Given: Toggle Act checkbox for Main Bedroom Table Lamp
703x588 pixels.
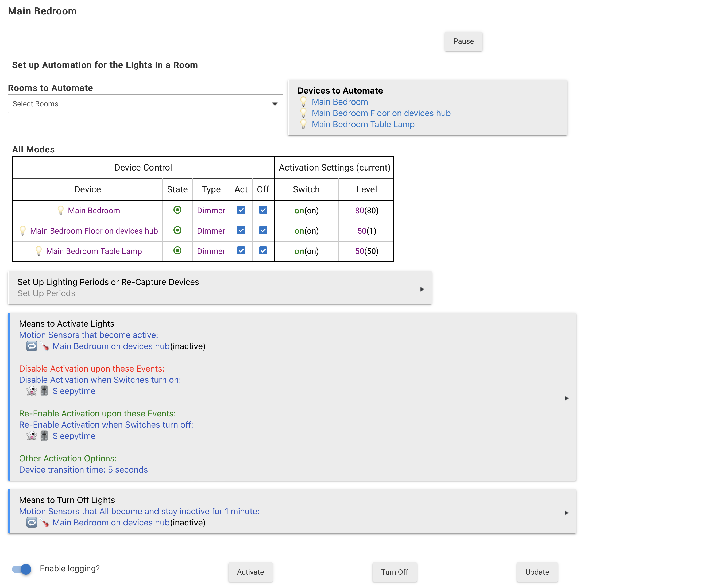Looking at the screenshot, I should tap(241, 251).
